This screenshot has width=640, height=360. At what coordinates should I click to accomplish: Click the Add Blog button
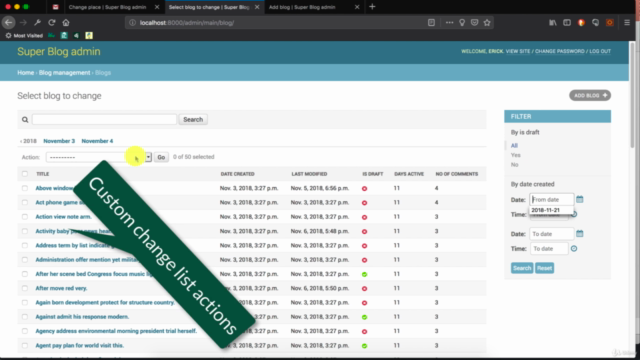point(590,96)
